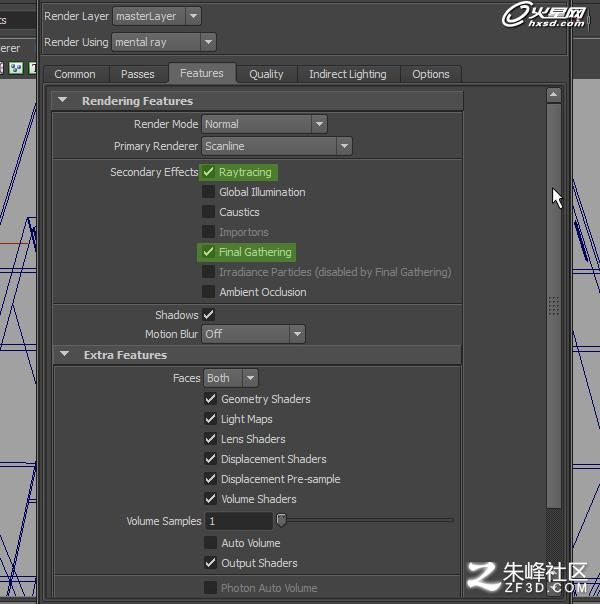Click the Importons checkbox
This screenshot has width=600, height=604.
click(208, 232)
